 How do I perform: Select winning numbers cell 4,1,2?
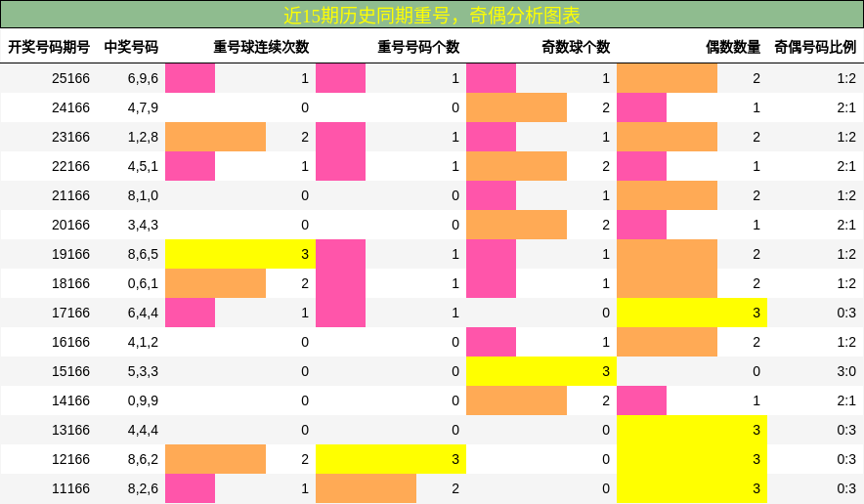click(x=143, y=342)
